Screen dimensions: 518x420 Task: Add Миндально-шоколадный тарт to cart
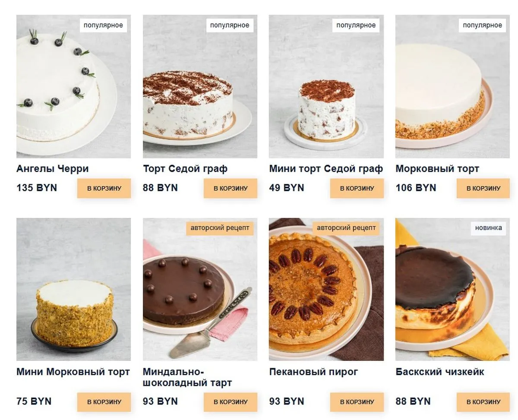(231, 402)
